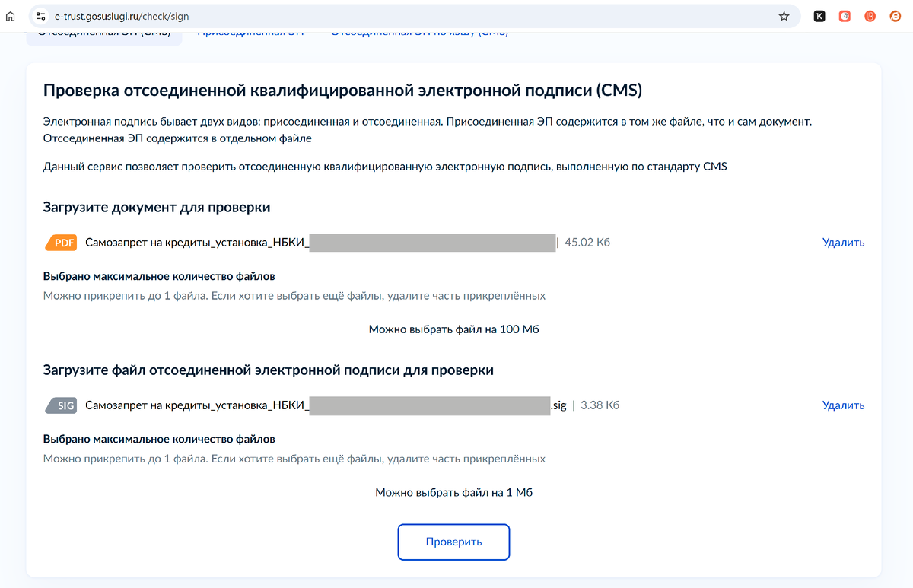Click Выбрано максимальное количество файлов under the SIG
The height and width of the screenshot is (588, 913).
click(159, 439)
